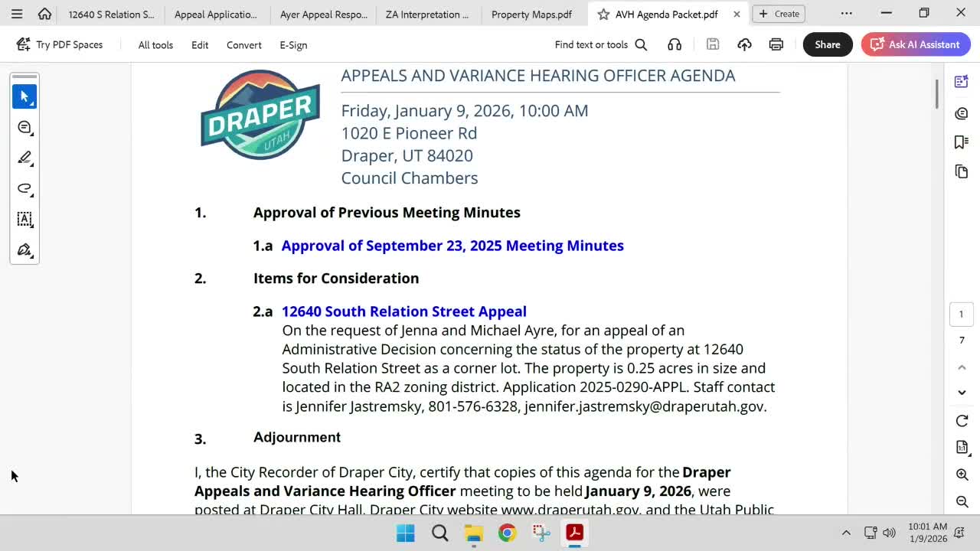Open the 12640 South Relation Street Appeal link
980x551 pixels.
tap(404, 311)
